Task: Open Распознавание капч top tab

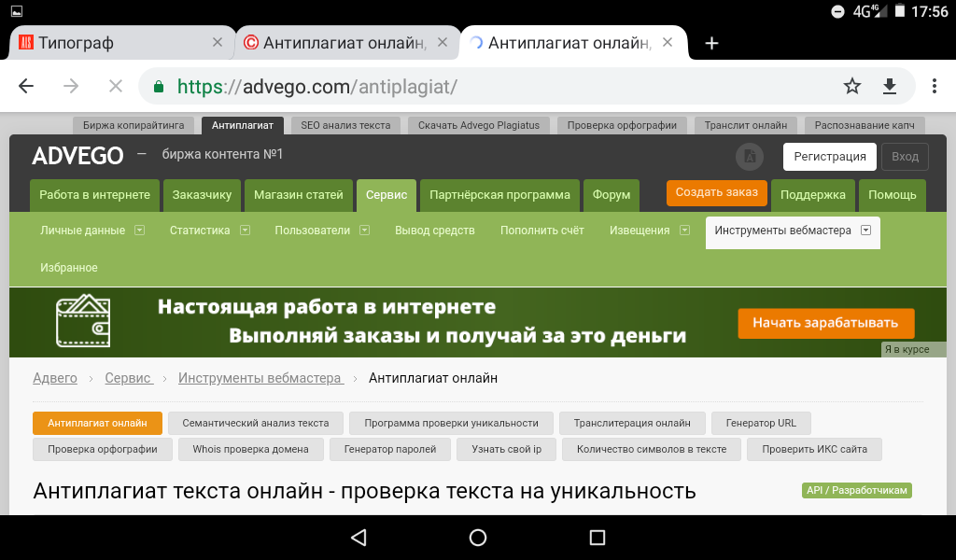Action: 865,125
